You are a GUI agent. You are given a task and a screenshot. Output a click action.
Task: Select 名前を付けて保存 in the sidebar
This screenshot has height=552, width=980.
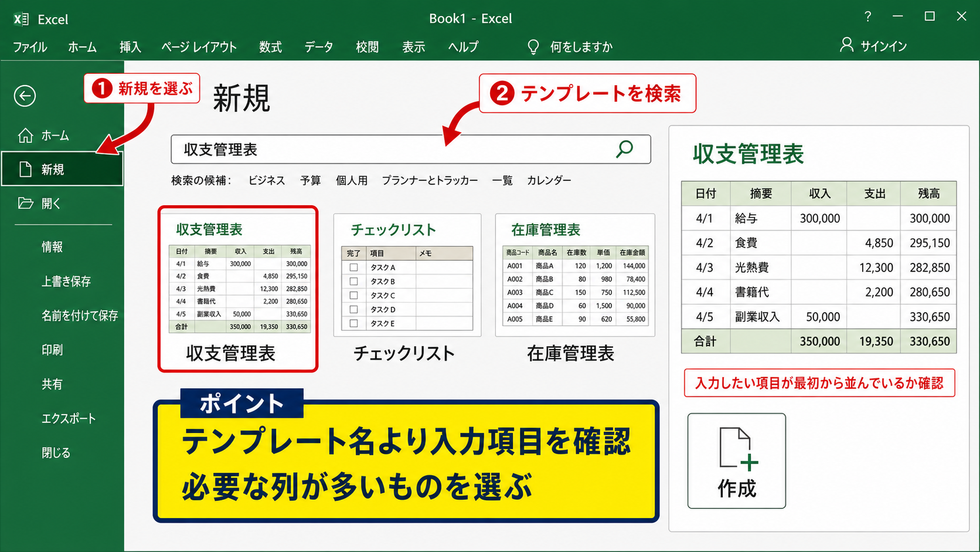(80, 316)
